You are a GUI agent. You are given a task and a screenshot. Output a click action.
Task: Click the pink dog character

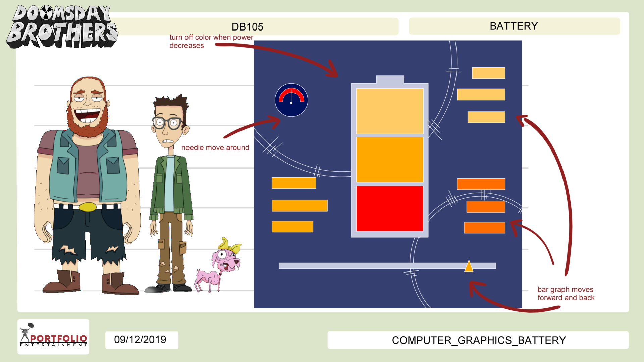218,265
